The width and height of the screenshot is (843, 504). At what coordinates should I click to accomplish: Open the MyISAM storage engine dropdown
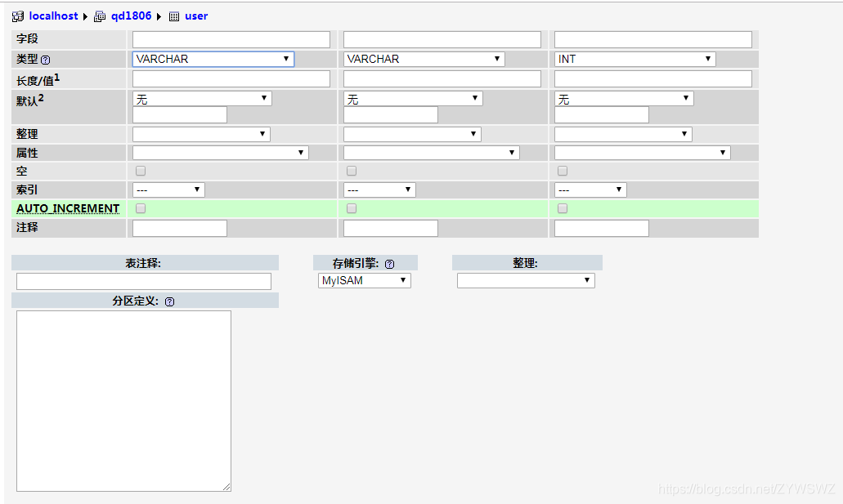point(365,280)
